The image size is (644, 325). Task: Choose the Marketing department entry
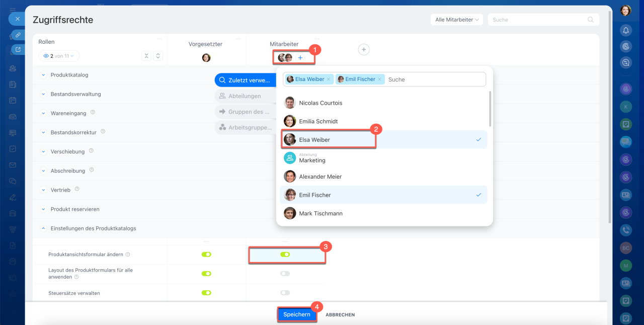383,158
